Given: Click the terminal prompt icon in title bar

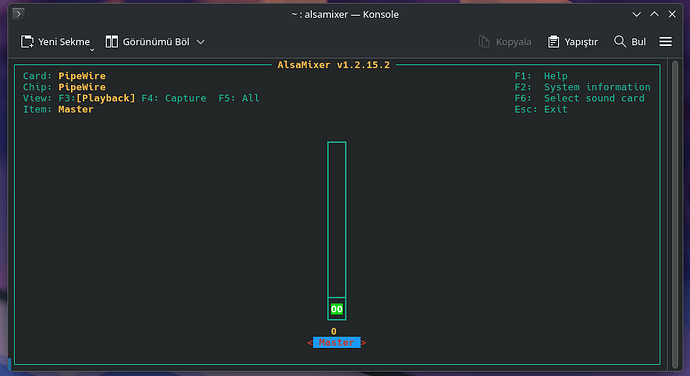Looking at the screenshot, I should 18,14.
